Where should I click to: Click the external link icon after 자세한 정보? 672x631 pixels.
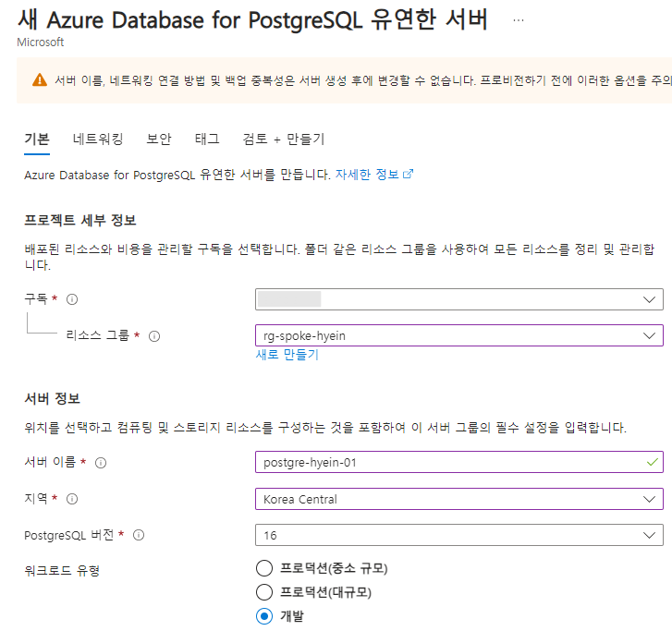pos(409,174)
